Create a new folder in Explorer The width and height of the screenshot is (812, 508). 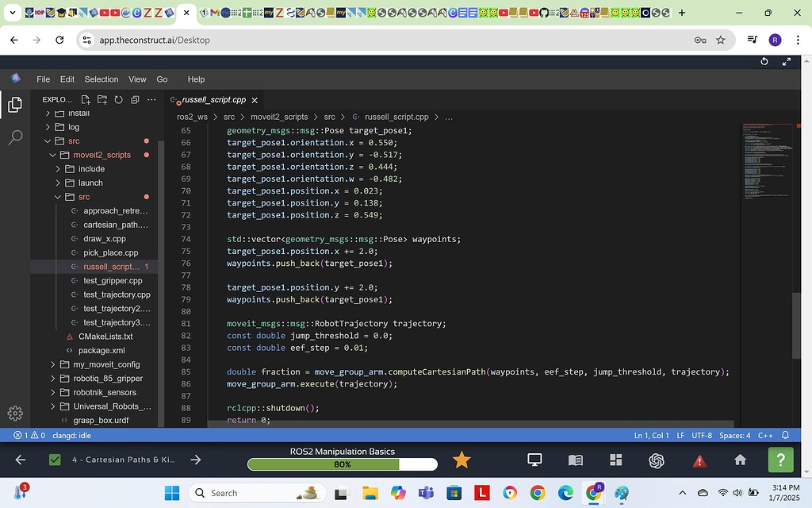pyautogui.click(x=102, y=98)
